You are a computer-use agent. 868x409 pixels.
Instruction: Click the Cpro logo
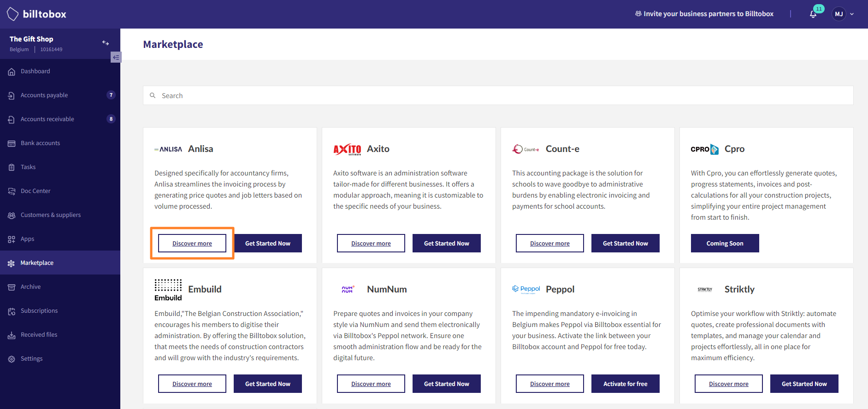pyautogui.click(x=705, y=149)
